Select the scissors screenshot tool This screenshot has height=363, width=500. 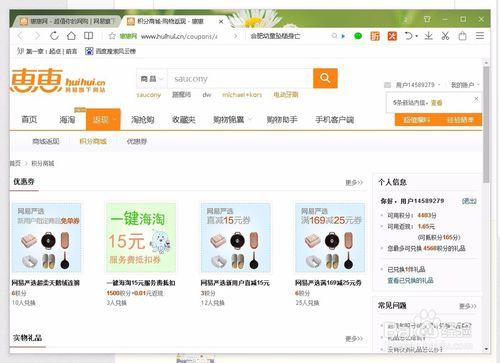(x=445, y=36)
